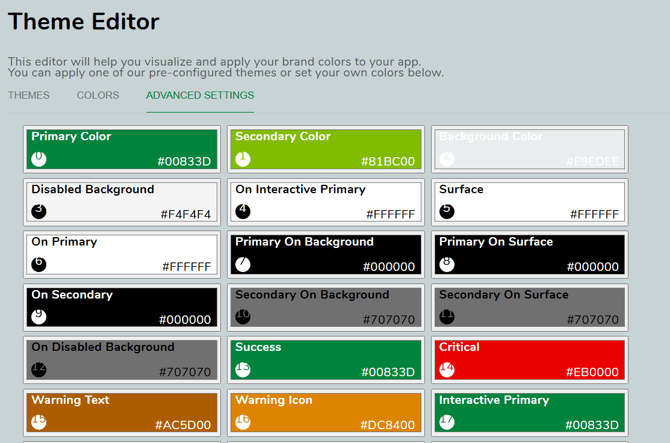
Task: Click circle icon on Critical tile
Action: pyautogui.click(x=447, y=369)
